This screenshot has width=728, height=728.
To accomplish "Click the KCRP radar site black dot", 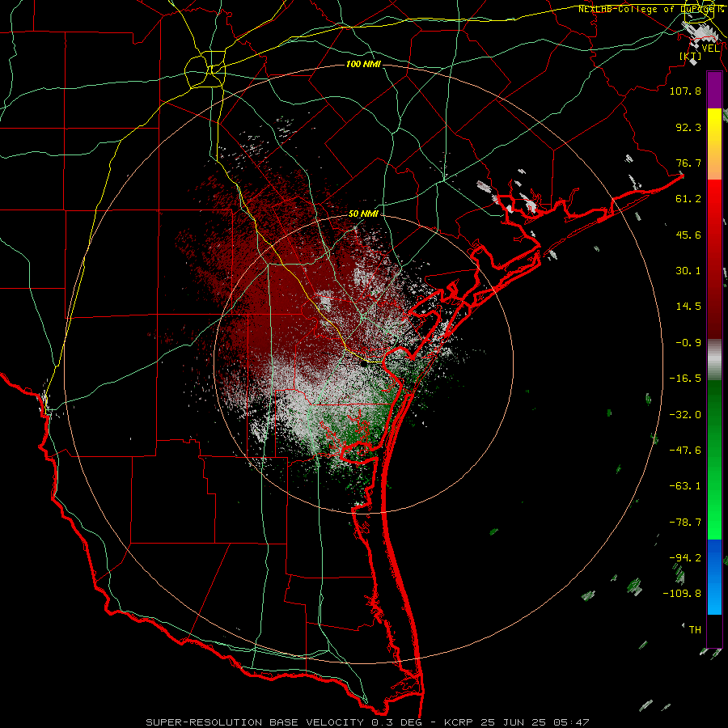I will click(x=363, y=363).
